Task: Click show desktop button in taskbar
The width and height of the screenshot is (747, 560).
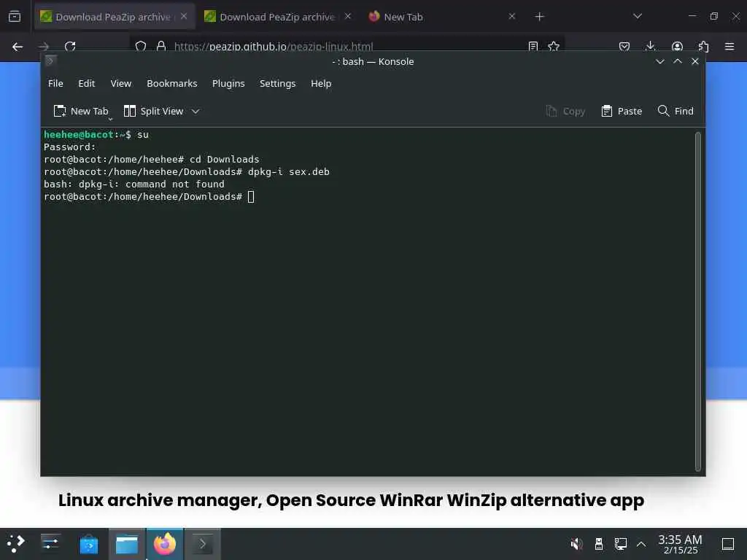Action: pyautogui.click(x=728, y=544)
